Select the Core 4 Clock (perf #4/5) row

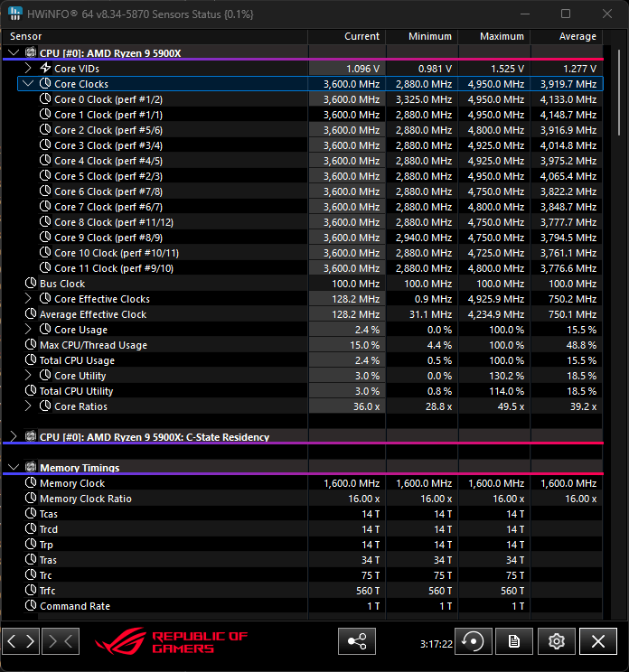click(303, 161)
